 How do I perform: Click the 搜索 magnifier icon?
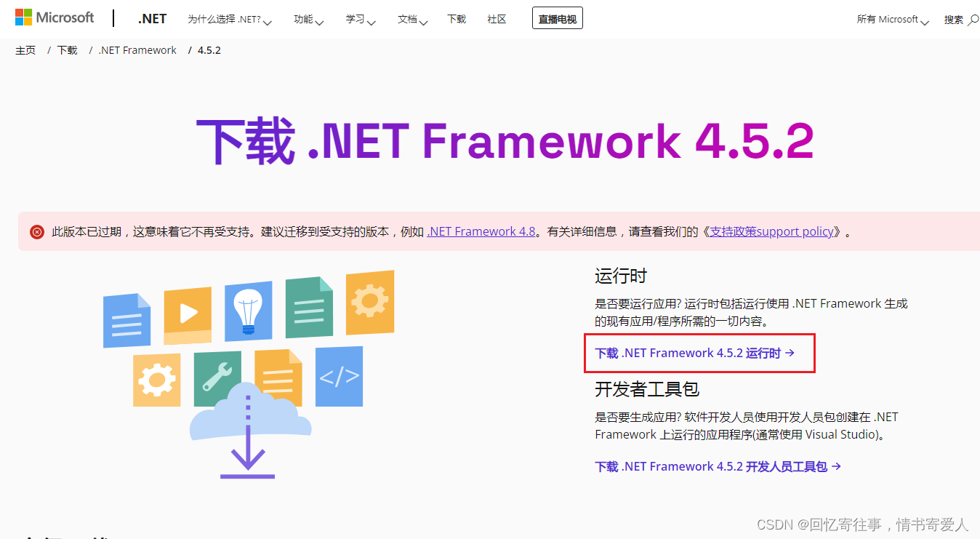pyautogui.click(x=974, y=20)
